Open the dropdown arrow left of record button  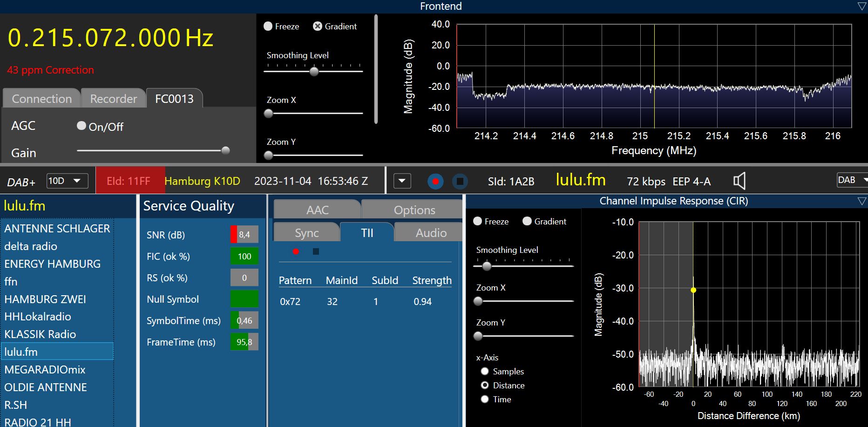[402, 181]
